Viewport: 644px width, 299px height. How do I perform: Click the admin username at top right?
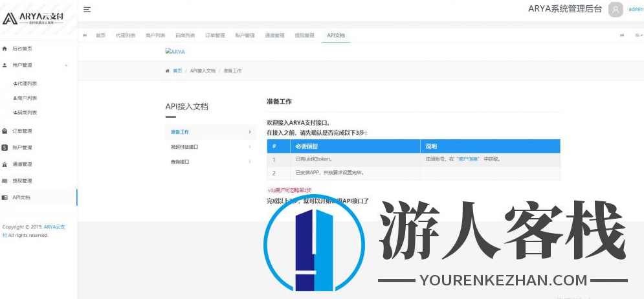[x=636, y=10]
